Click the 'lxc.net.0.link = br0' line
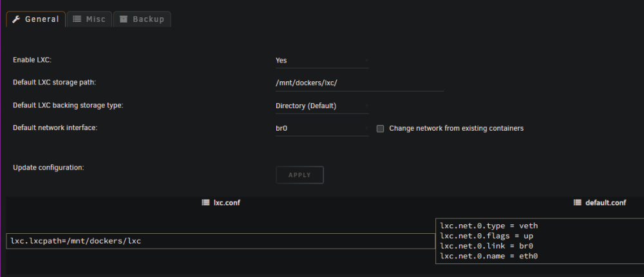The image size is (644, 277). 486,246
